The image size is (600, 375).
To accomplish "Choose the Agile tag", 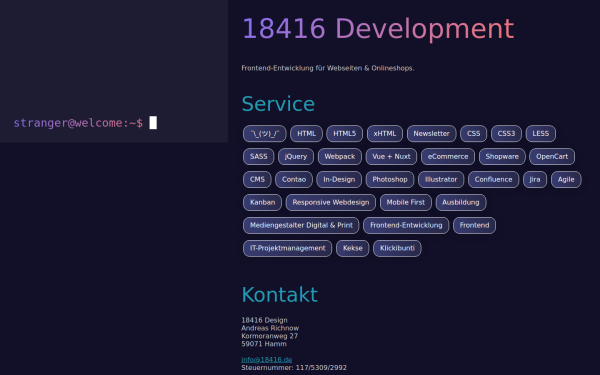I will tap(566, 179).
